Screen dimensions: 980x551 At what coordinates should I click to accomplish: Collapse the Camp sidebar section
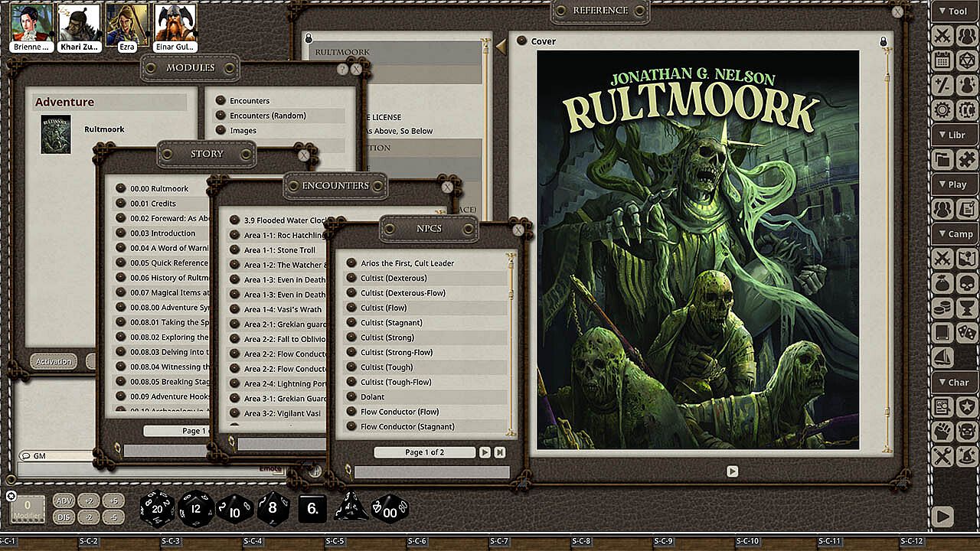(955, 234)
